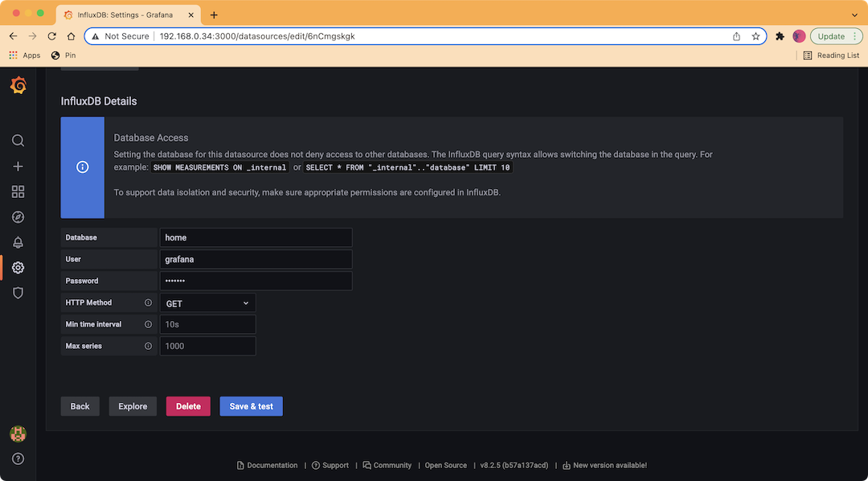Open the Apps bookmarks shortcut

coord(25,55)
